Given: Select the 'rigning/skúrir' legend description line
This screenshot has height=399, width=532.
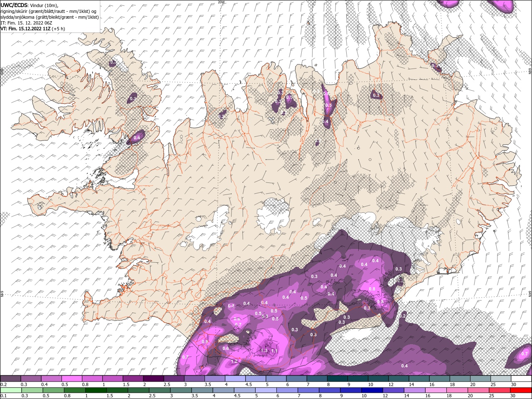Looking at the screenshot, I should [49, 11].
